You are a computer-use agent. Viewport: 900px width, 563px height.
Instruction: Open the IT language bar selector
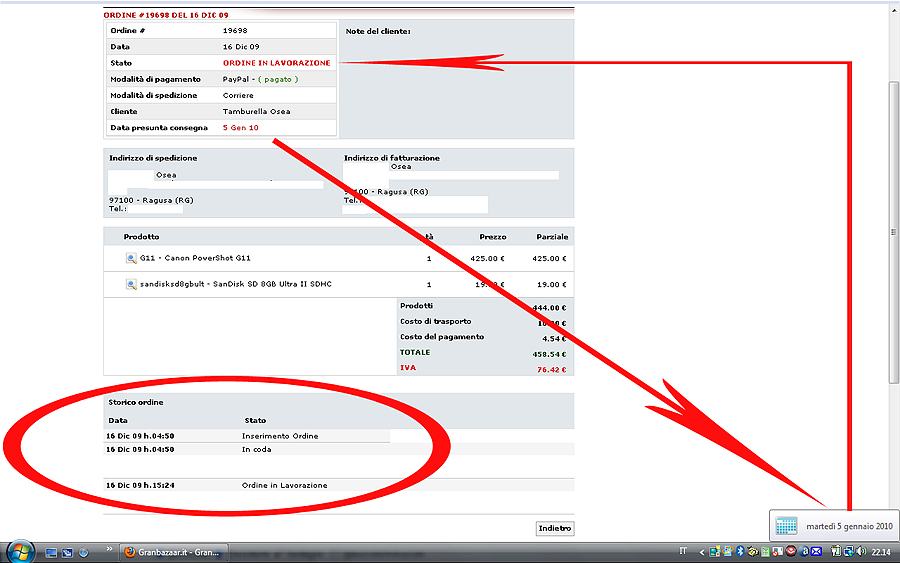pyautogui.click(x=683, y=551)
